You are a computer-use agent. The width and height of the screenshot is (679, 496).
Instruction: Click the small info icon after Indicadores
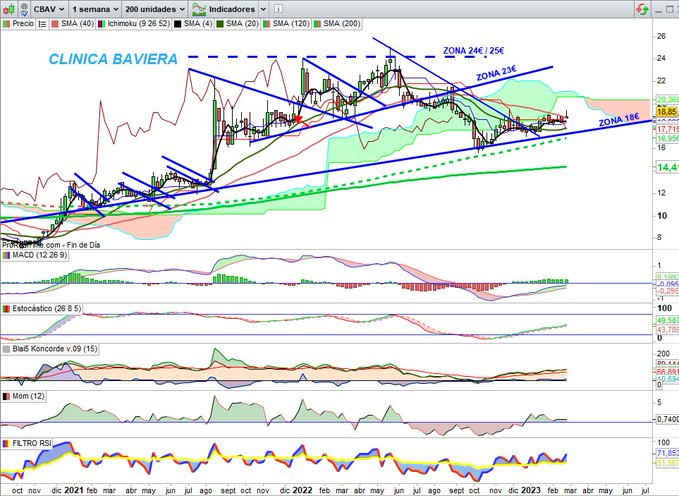click(x=278, y=9)
